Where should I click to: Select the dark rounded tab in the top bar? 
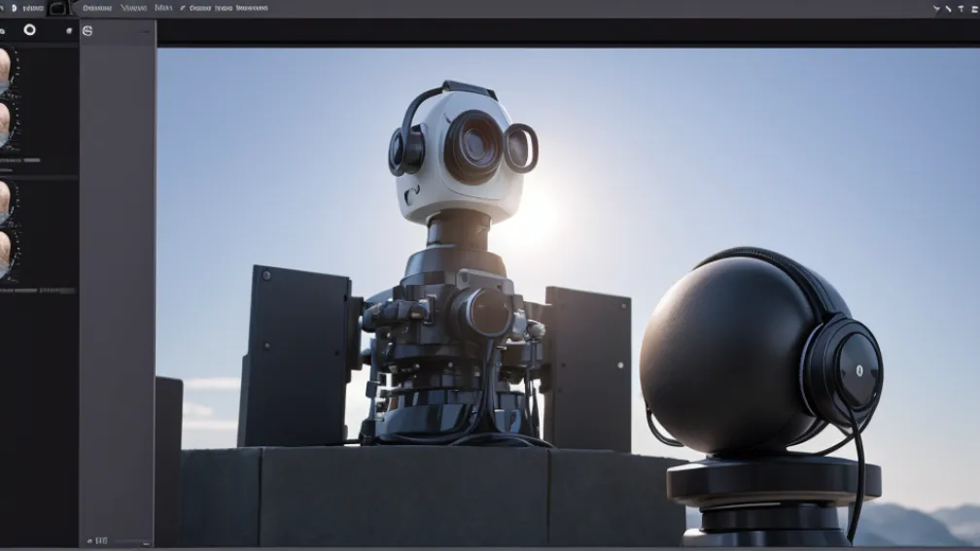tap(58, 8)
